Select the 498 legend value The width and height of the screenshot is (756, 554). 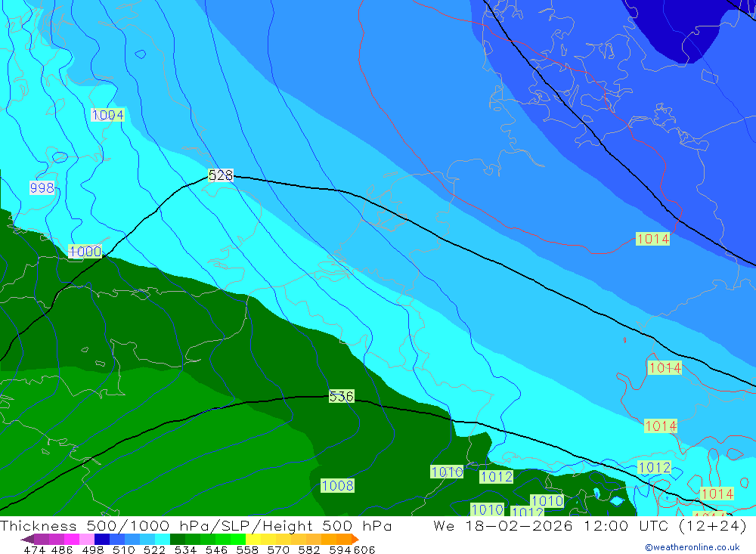point(93,549)
